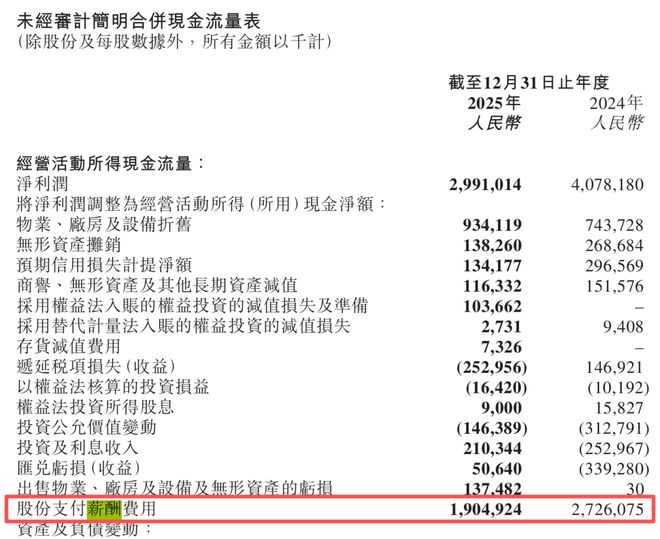Select the 存貨減值費用 row label
This screenshot has width=660, height=539.
69,346
